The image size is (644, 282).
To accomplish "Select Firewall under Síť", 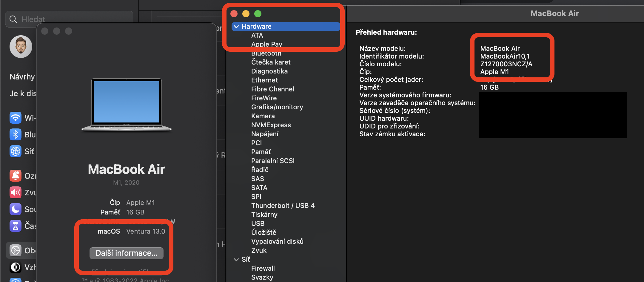I will click(263, 268).
